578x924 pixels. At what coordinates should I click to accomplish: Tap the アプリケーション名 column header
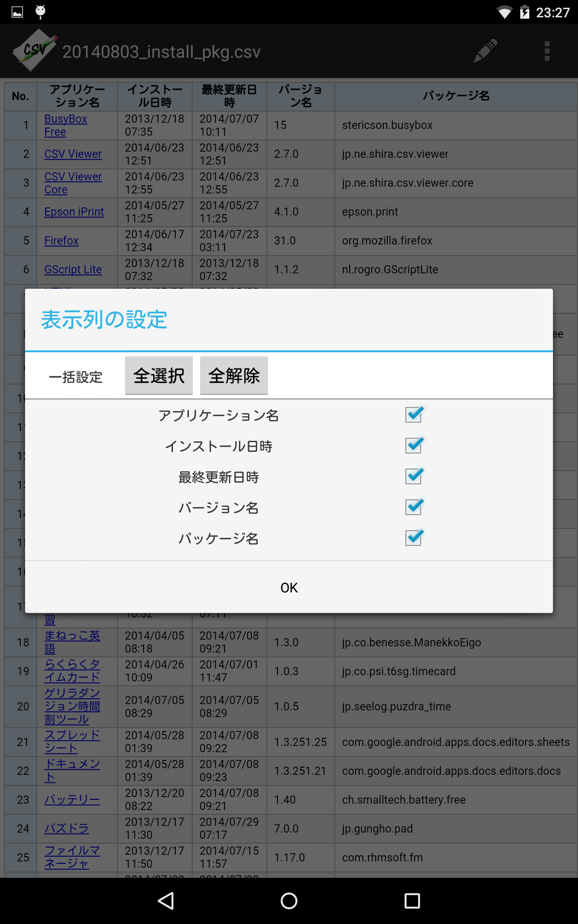(77, 96)
